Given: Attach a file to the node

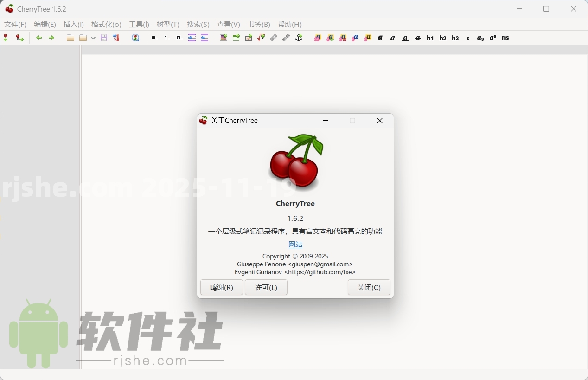Looking at the screenshot, I should tap(274, 38).
